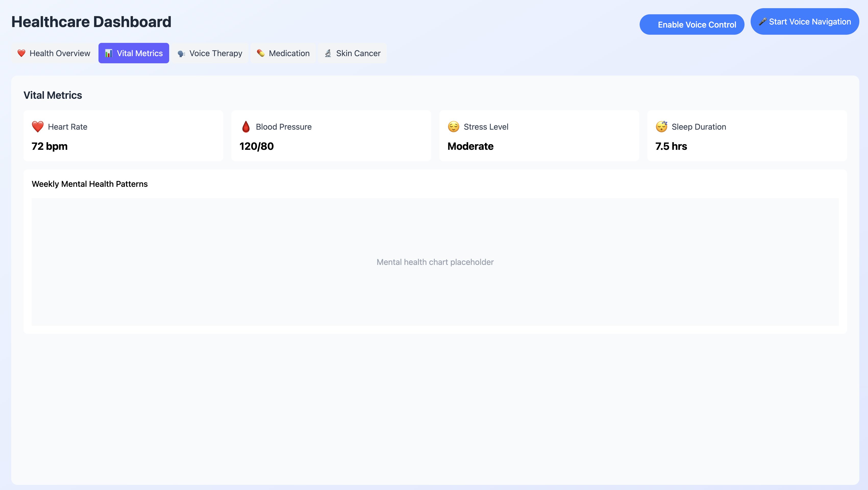Click the bar chart icon on Vital Metrics tab

pyautogui.click(x=108, y=53)
